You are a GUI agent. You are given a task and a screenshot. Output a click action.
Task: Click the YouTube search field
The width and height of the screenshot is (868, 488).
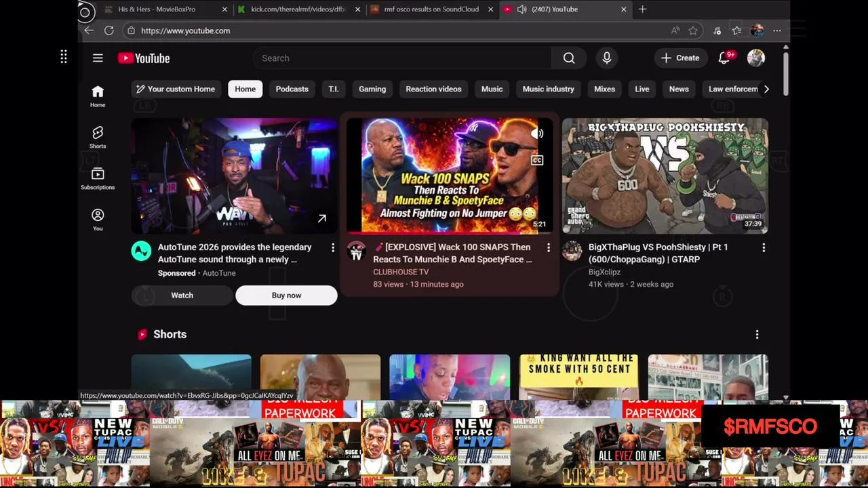403,58
